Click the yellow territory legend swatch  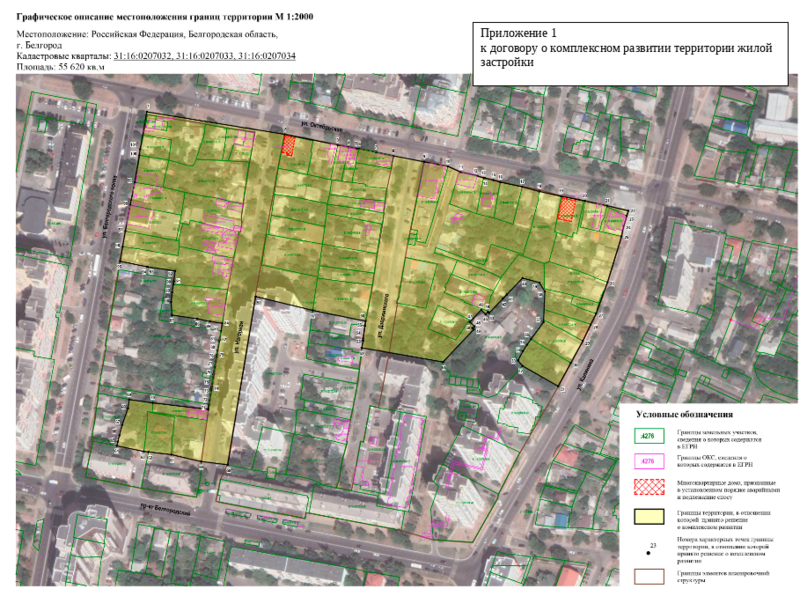pyautogui.click(x=649, y=517)
